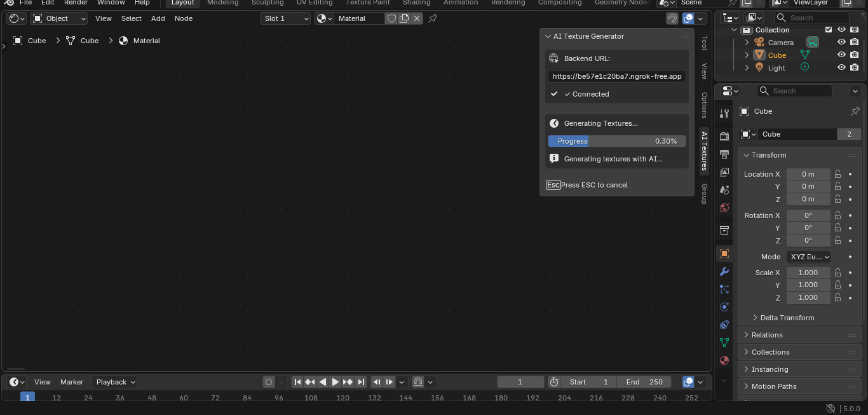This screenshot has height=415, width=868.
Task: Click the pin icon in Properties header
Action: click(855, 111)
